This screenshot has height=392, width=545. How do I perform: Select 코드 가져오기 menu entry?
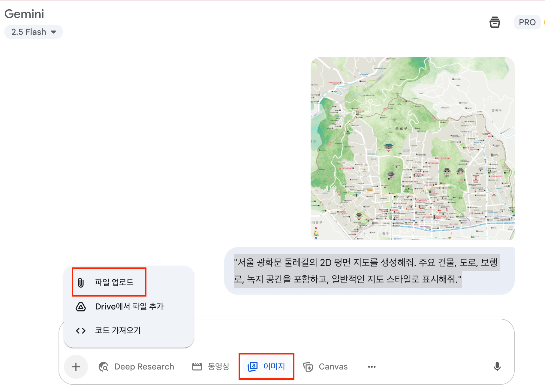[x=117, y=330]
